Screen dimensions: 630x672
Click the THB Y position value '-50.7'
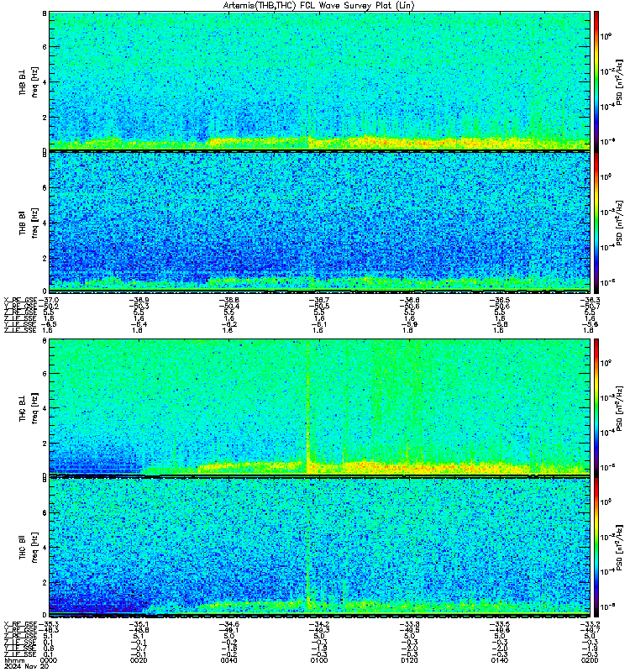tap(590, 306)
